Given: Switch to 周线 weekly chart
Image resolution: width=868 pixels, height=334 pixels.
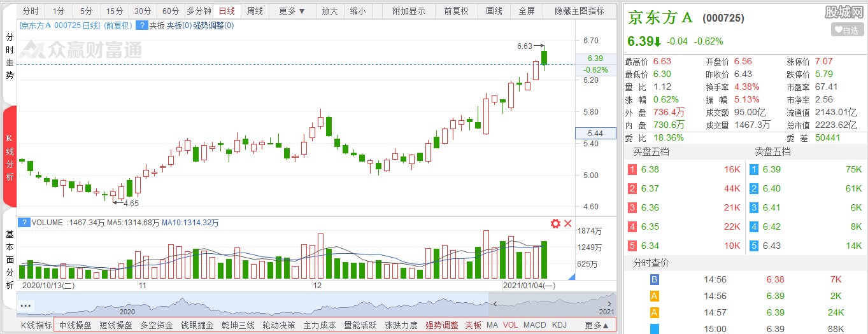Looking at the screenshot, I should coord(255,11).
